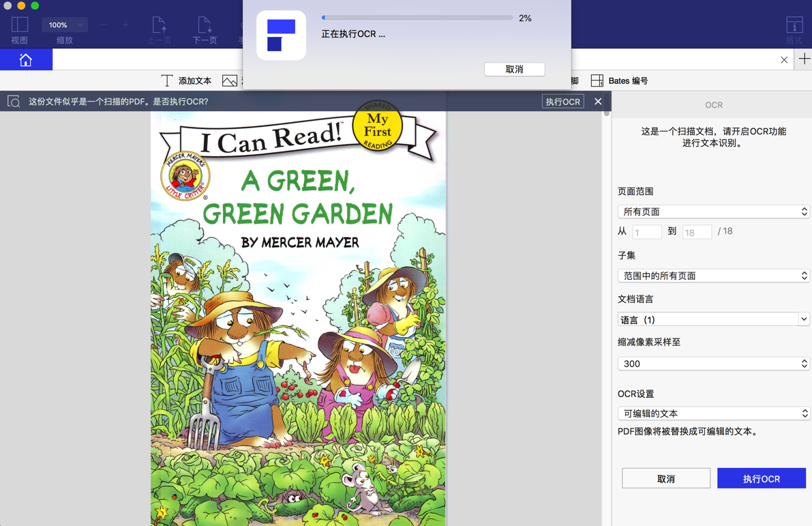Close the open document tab

(x=784, y=59)
